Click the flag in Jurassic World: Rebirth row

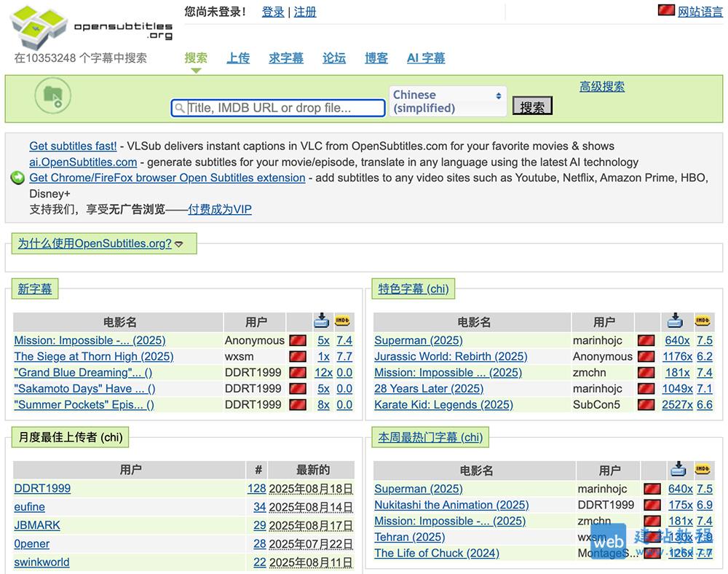646,357
